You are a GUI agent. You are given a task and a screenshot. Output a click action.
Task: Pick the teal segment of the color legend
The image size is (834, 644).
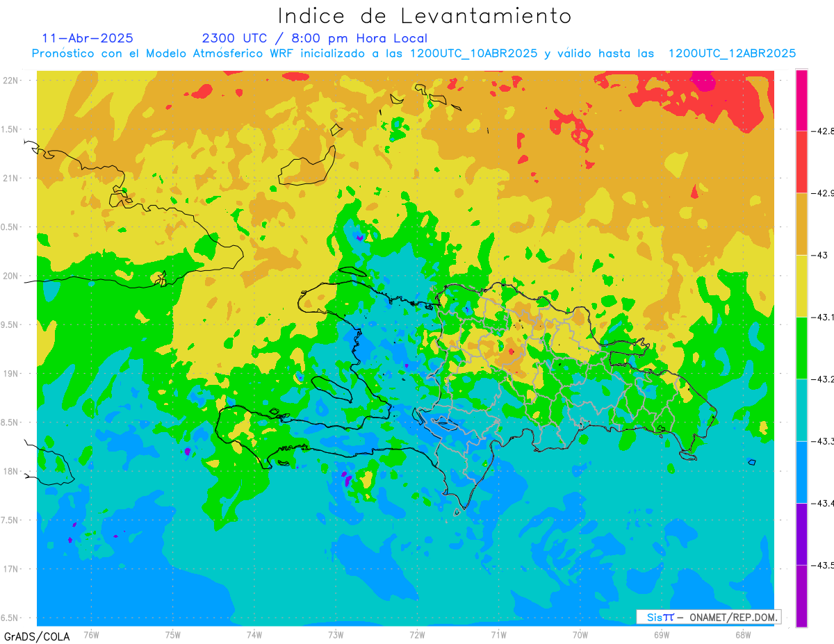point(801,410)
